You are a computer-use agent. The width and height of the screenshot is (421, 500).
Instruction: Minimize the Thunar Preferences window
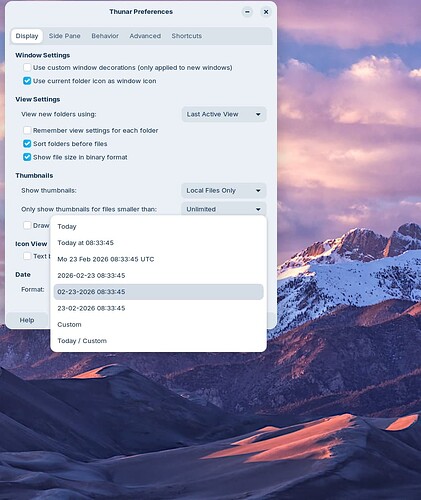pyautogui.click(x=247, y=12)
